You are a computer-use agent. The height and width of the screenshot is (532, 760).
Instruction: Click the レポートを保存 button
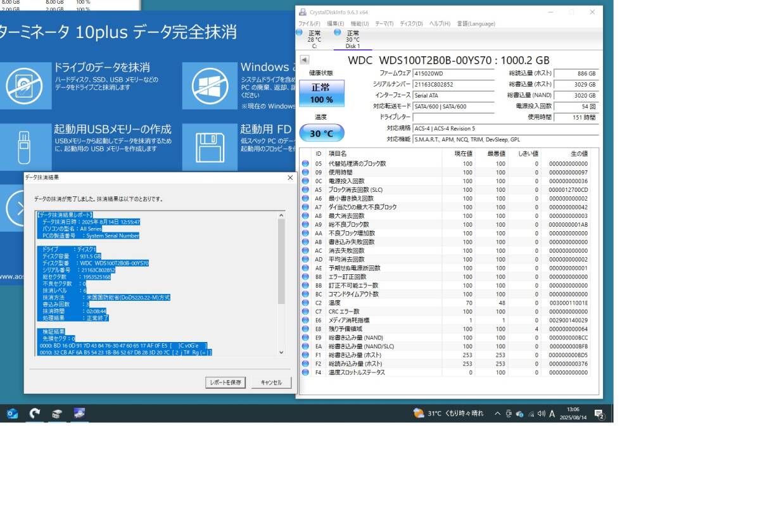click(225, 383)
